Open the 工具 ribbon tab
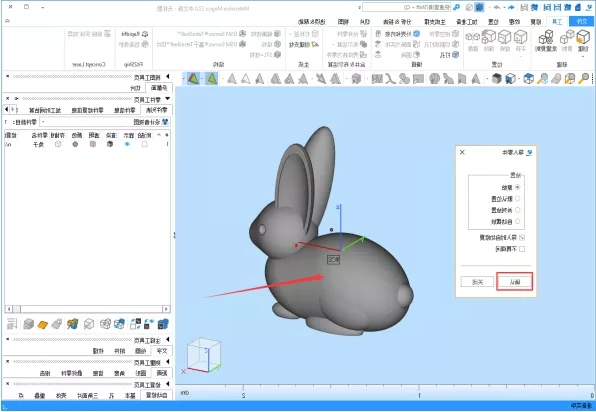The width and height of the screenshot is (596, 412). [557, 22]
